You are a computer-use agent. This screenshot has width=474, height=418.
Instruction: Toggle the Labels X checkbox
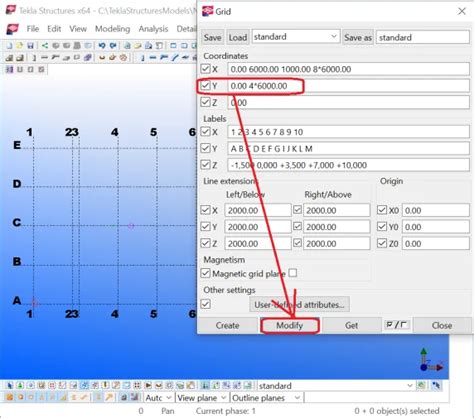point(205,131)
